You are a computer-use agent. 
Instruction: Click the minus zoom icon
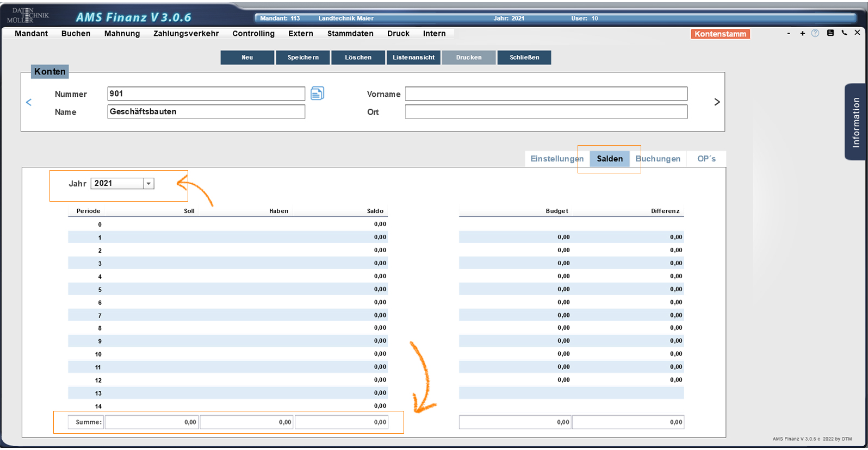789,34
